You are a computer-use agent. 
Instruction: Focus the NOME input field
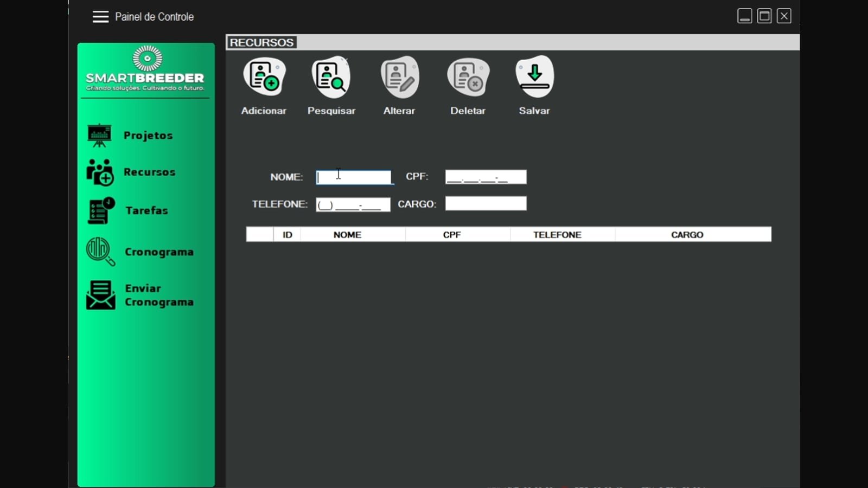tap(354, 177)
